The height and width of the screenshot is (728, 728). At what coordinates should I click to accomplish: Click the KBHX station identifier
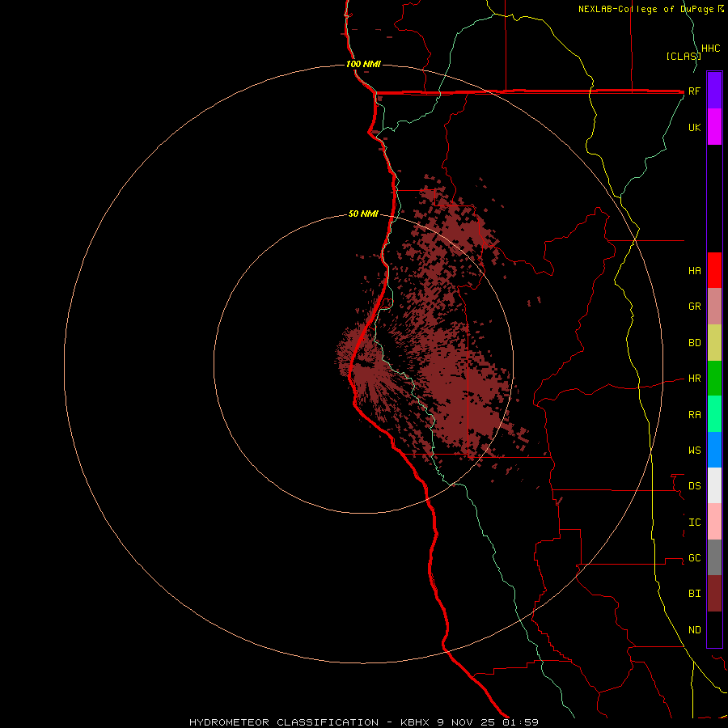click(x=416, y=722)
